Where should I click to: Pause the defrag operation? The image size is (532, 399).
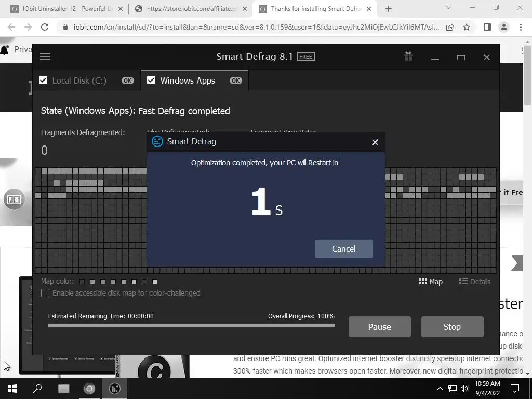[x=379, y=327]
